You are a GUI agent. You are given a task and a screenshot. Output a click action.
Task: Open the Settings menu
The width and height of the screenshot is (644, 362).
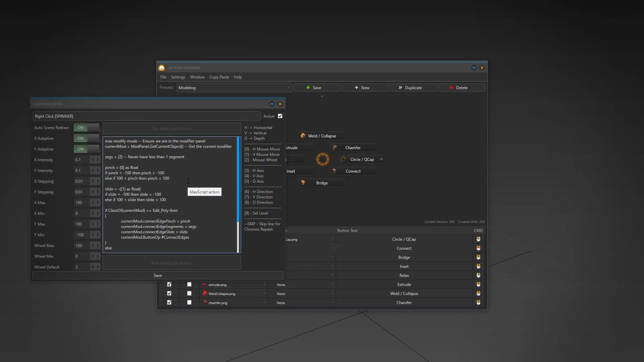coord(178,77)
